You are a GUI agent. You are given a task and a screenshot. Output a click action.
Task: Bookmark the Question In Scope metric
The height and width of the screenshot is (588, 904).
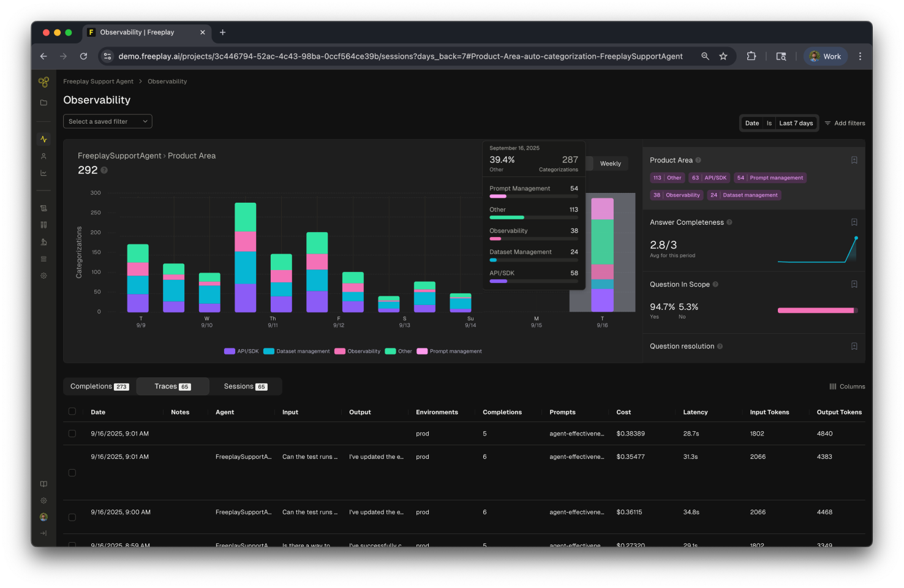pyautogui.click(x=854, y=284)
